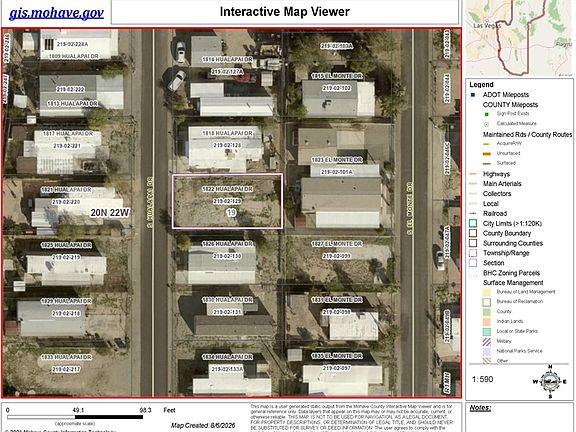Viewport: 576px width, 432px height.
Task: Click the Map Created date text
Action: pyautogui.click(x=203, y=425)
